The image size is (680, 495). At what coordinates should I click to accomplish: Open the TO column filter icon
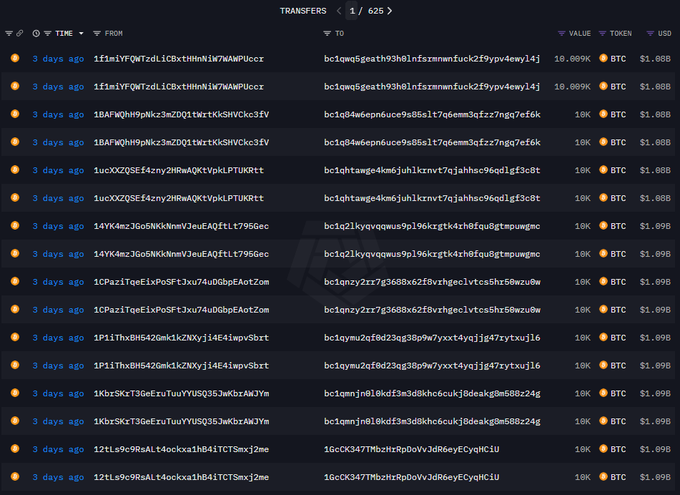pos(327,33)
